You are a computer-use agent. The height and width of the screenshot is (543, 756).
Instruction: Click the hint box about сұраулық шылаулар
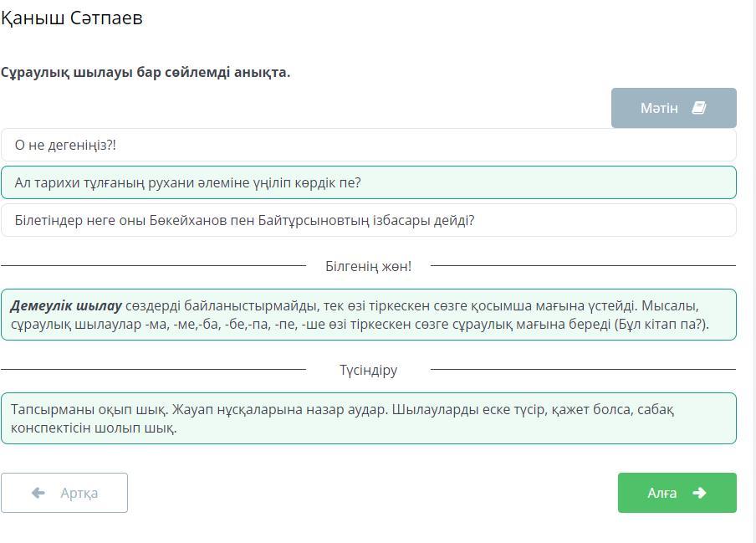coord(368,315)
